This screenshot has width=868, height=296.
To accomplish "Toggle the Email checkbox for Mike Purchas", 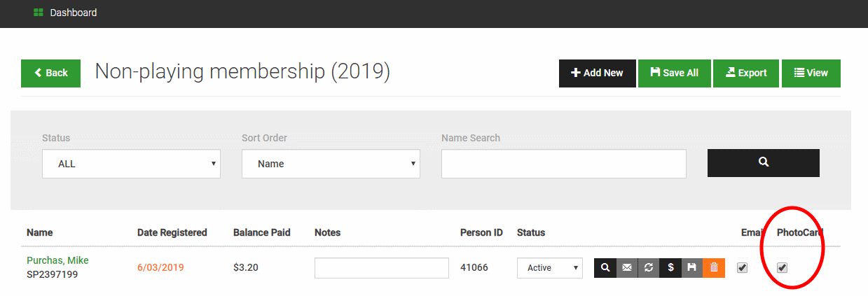I will 743,267.
